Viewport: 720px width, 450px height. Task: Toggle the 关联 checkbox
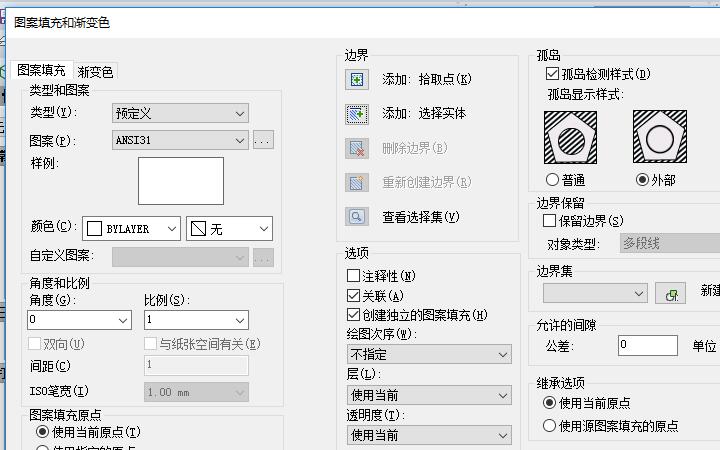click(x=354, y=296)
